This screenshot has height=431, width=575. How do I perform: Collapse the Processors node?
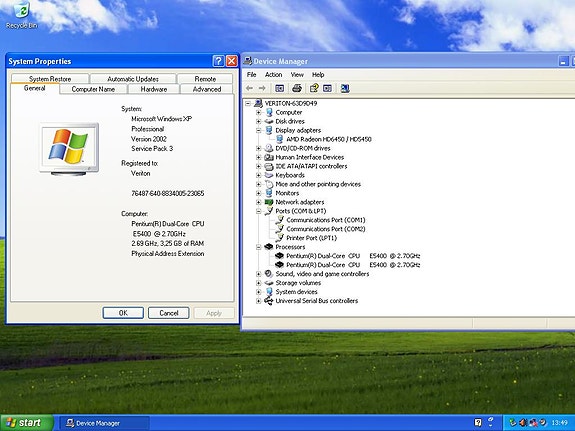coord(259,247)
